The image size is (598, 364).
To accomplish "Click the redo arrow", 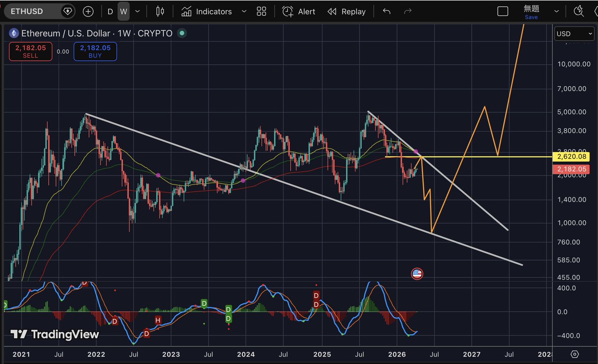I will point(407,11).
